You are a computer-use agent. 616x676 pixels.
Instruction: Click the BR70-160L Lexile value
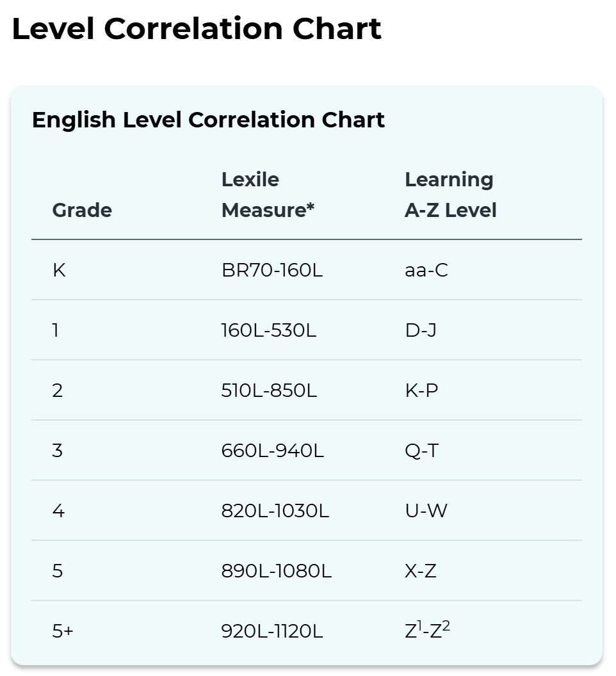coord(272,270)
